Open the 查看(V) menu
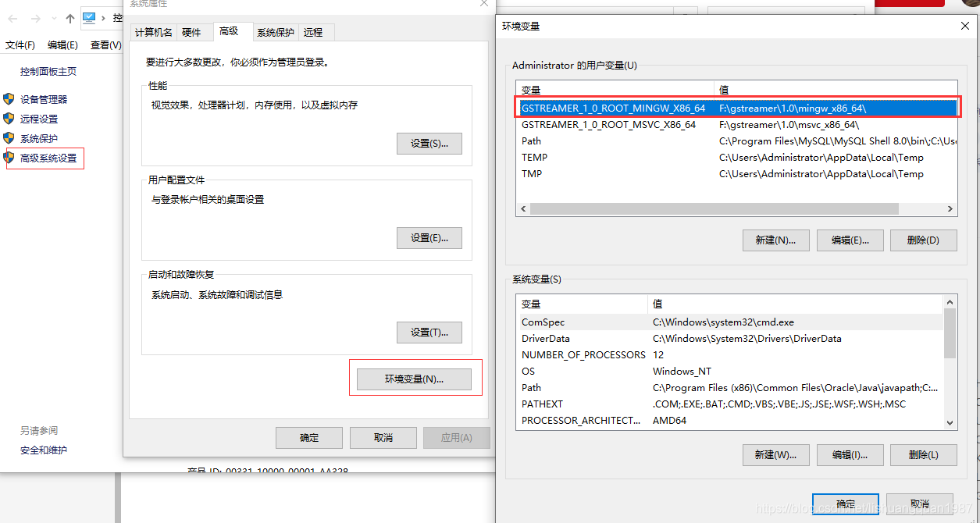The width and height of the screenshot is (980, 523). click(x=105, y=45)
